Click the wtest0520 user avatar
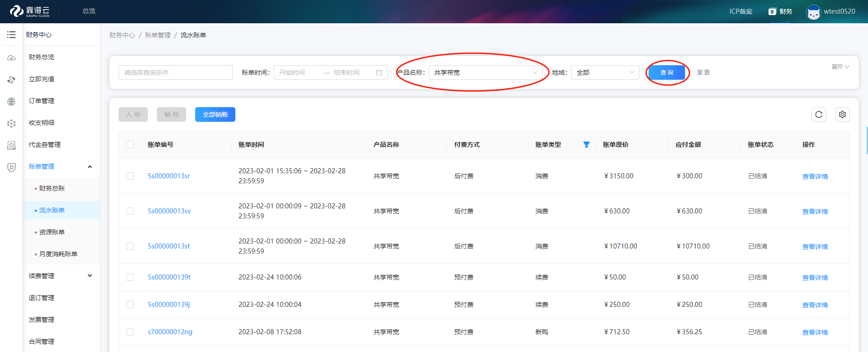Image resolution: width=868 pixels, height=352 pixels. point(813,12)
